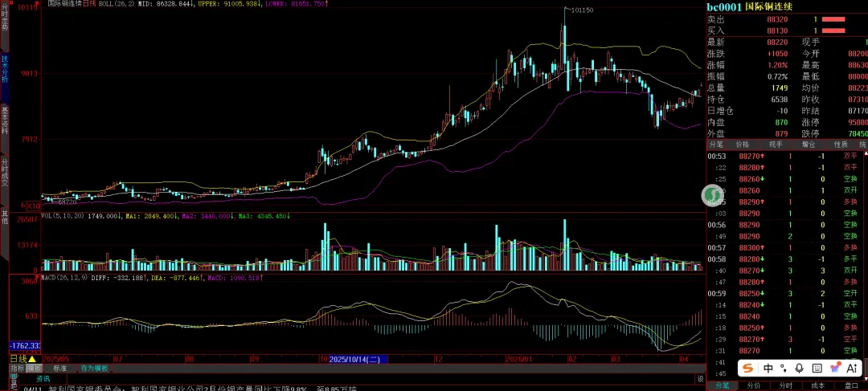Toggle Chinese/English mode 中 icon

pos(768,368)
